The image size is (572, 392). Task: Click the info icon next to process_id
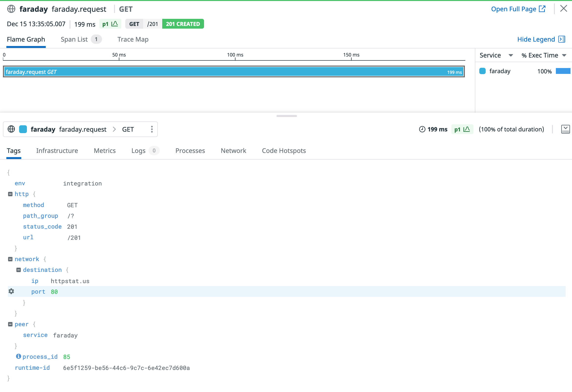coord(18,356)
